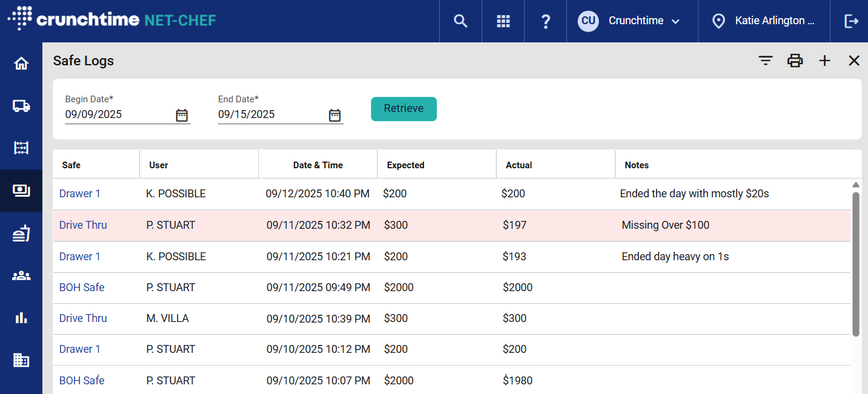The height and width of the screenshot is (394, 868).
Task: Open the apps grid icon in the header
Action: (x=503, y=21)
